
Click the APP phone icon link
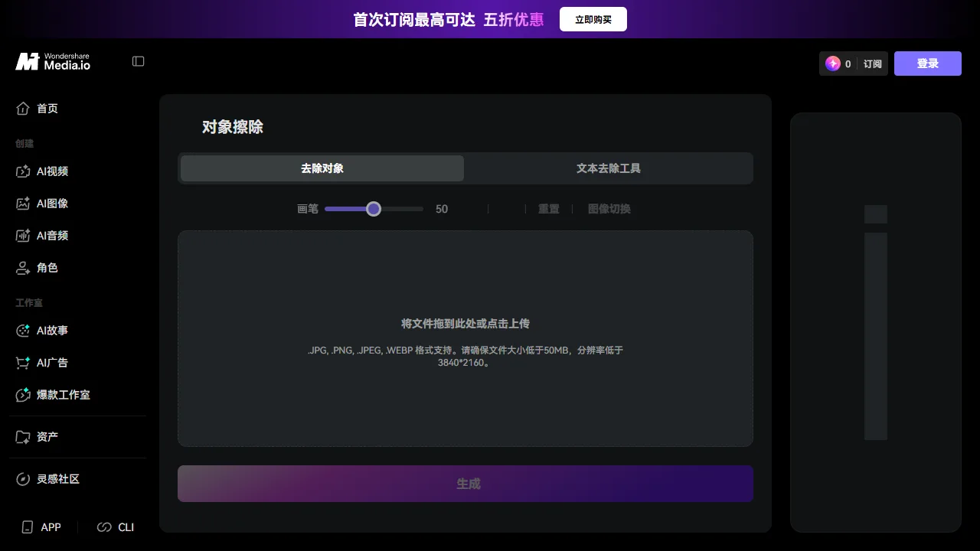pos(41,527)
